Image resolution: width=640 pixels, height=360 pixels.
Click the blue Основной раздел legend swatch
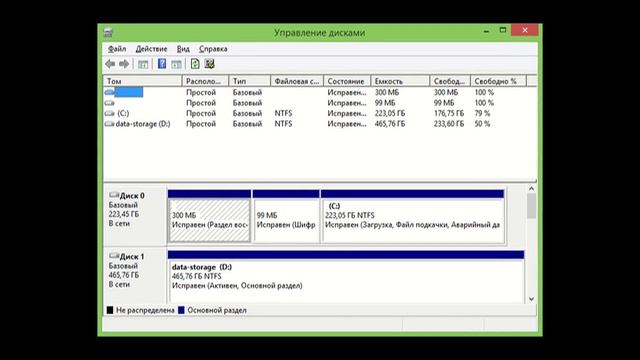coord(181,310)
